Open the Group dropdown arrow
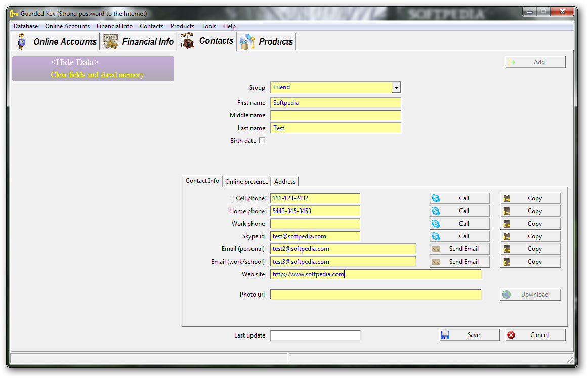 (x=396, y=88)
